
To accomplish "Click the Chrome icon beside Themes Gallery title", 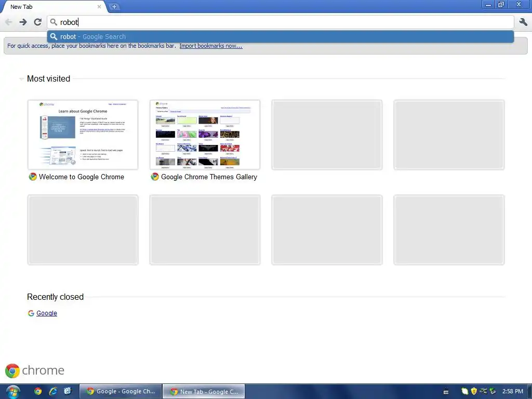I will [155, 177].
